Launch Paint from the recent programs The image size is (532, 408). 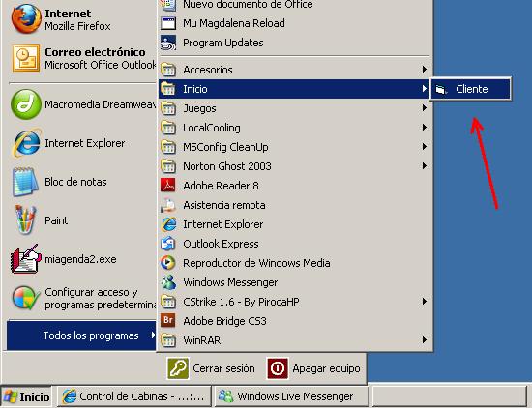[x=26, y=220]
